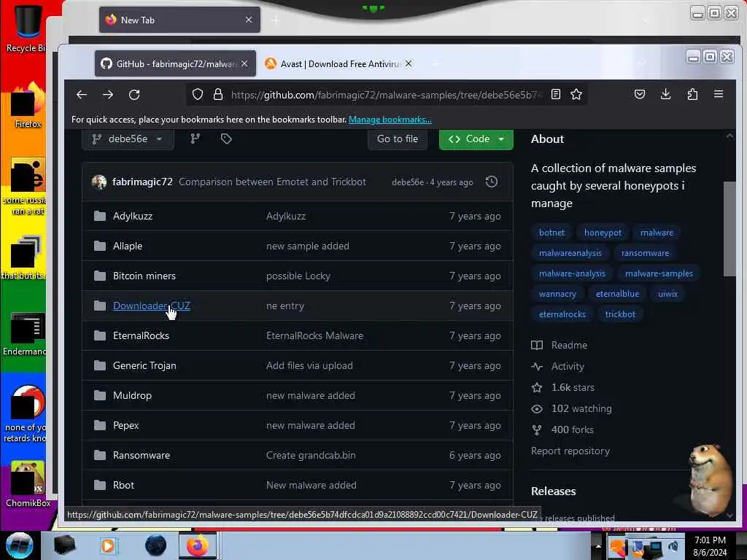Viewport: 747px width, 560px height.
Task: Open the EternalRocks folder
Action: [141, 335]
